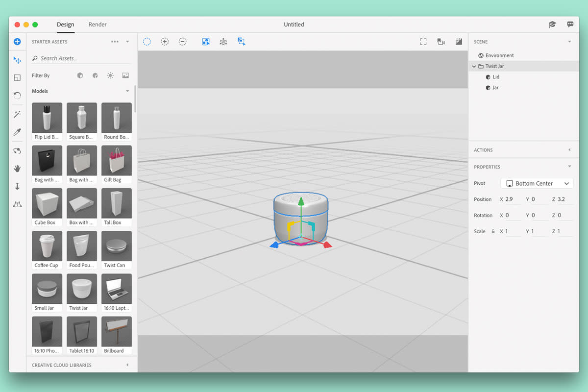Click the blue Add and Import content button
588x392 pixels.
click(x=17, y=42)
